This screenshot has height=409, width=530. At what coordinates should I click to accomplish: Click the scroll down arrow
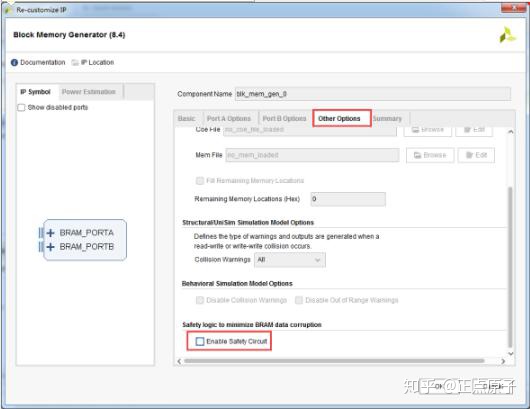point(511,354)
